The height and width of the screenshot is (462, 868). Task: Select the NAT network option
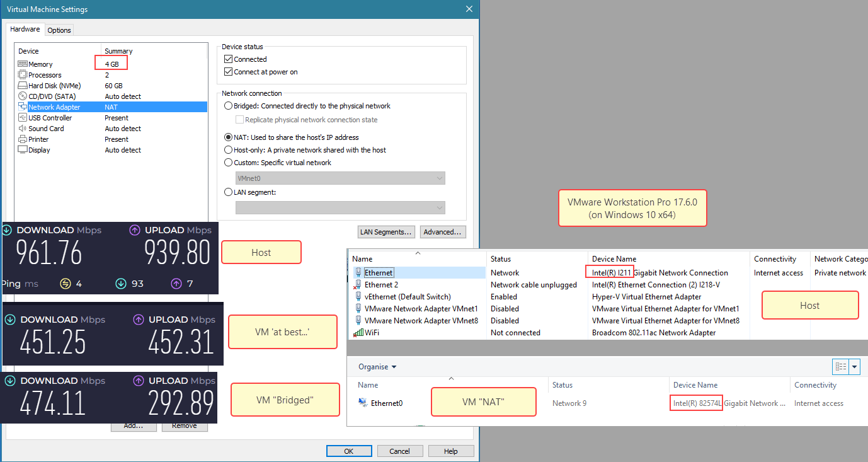pyautogui.click(x=229, y=137)
